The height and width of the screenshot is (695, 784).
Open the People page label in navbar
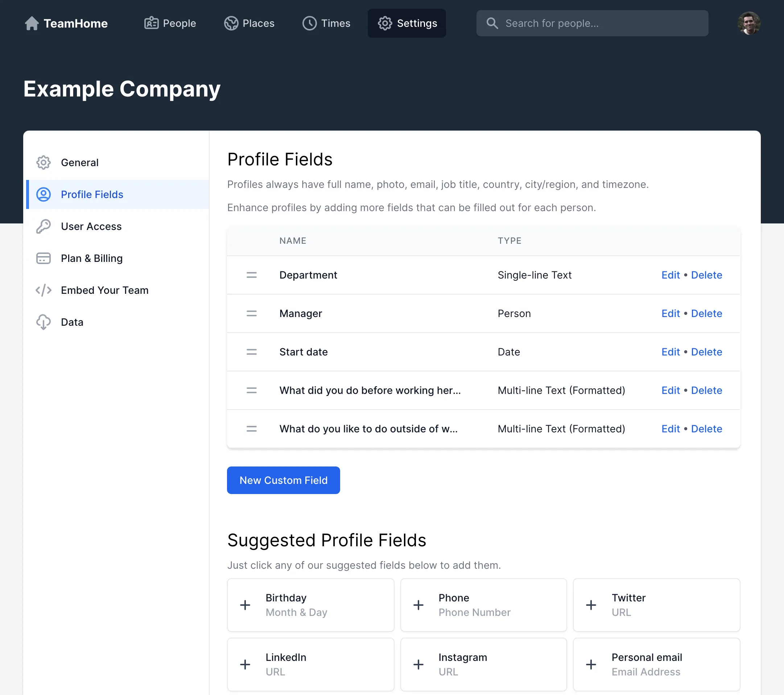(180, 24)
